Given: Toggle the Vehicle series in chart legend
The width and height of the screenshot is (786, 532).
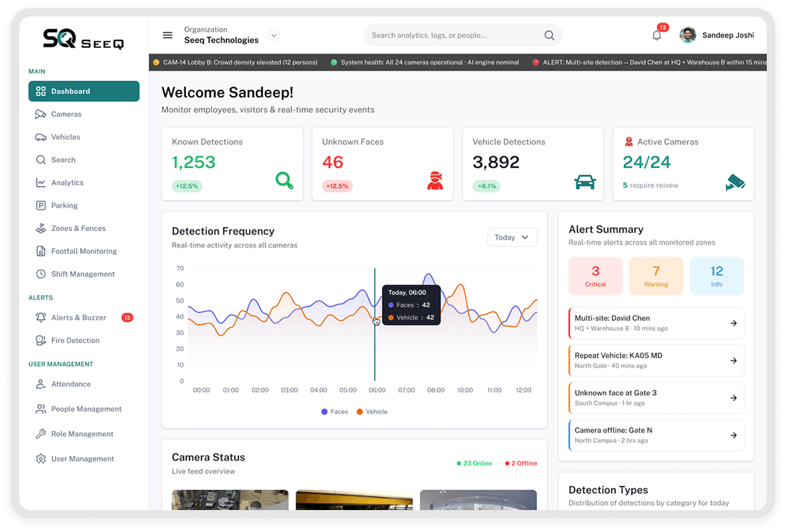Looking at the screenshot, I should (x=372, y=412).
